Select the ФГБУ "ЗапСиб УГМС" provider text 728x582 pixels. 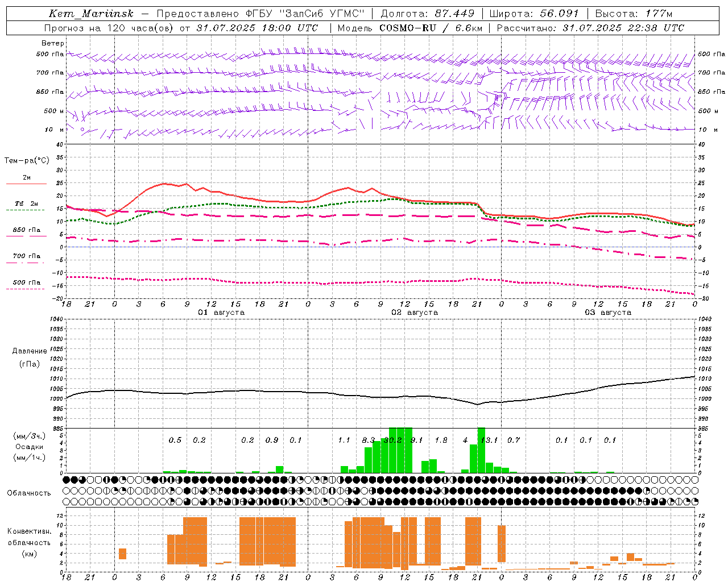[305, 14]
